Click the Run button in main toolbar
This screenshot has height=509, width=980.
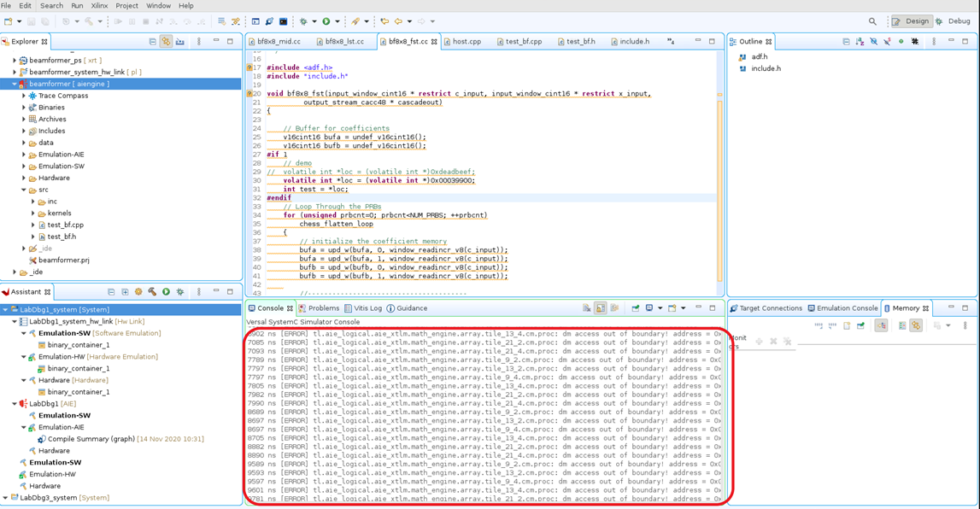click(x=326, y=21)
